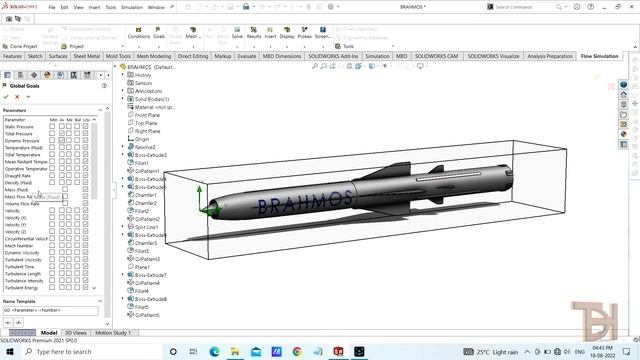640x360 pixels.
Task: Expand Revolve2 feature in tree
Action: point(123,147)
